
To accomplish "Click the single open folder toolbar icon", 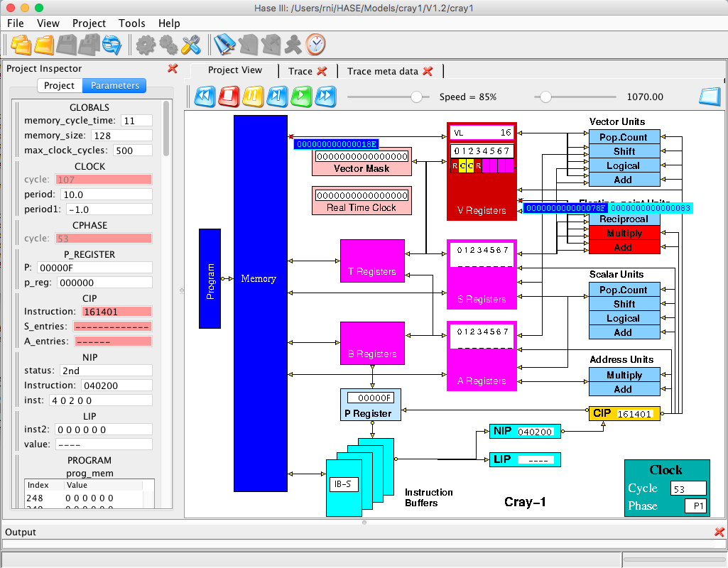I will point(44,45).
